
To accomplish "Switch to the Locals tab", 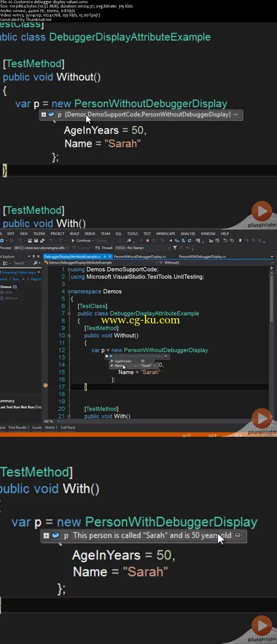I will click(37, 427).
